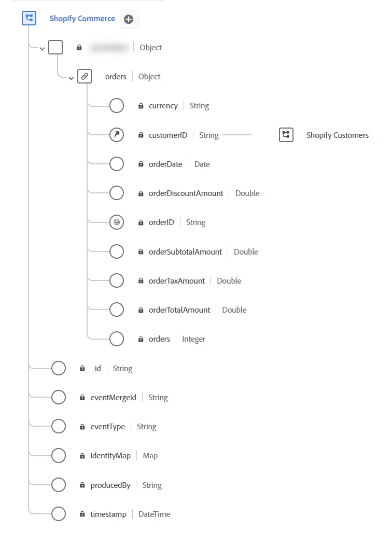Select the orderTotalAmount field circle node
Image resolution: width=392 pixels, height=533 pixels.
117,310
